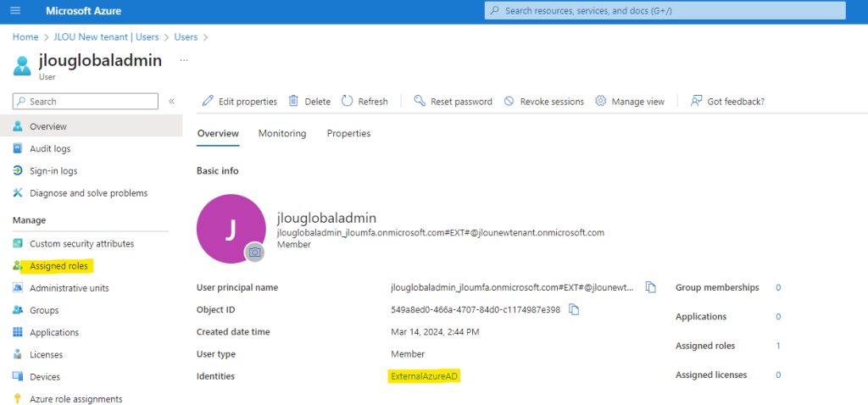The image size is (868, 405).
Task: Open Assigned licenses count 0
Action: click(x=778, y=374)
